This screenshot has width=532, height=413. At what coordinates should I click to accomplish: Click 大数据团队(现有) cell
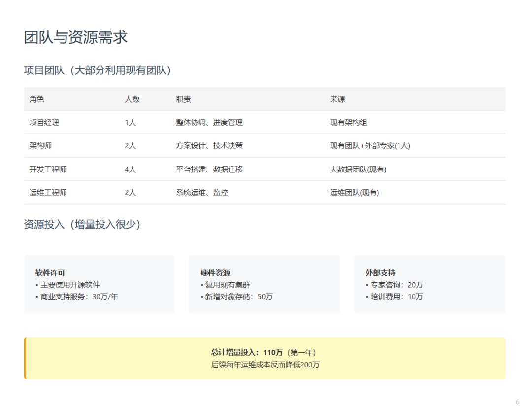[358, 169]
